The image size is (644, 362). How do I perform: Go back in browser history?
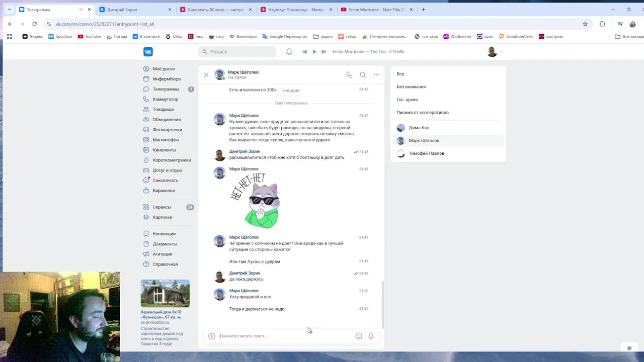coord(10,24)
